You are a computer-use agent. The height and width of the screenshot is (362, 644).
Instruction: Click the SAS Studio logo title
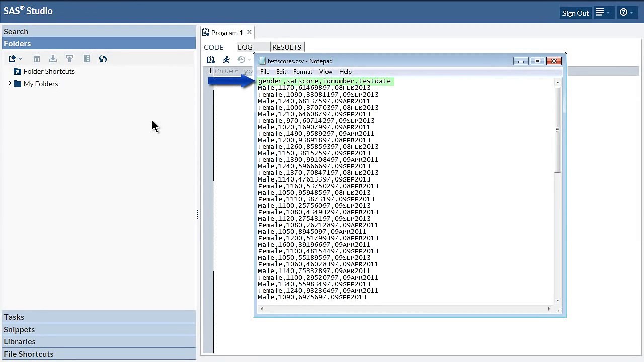(28, 11)
